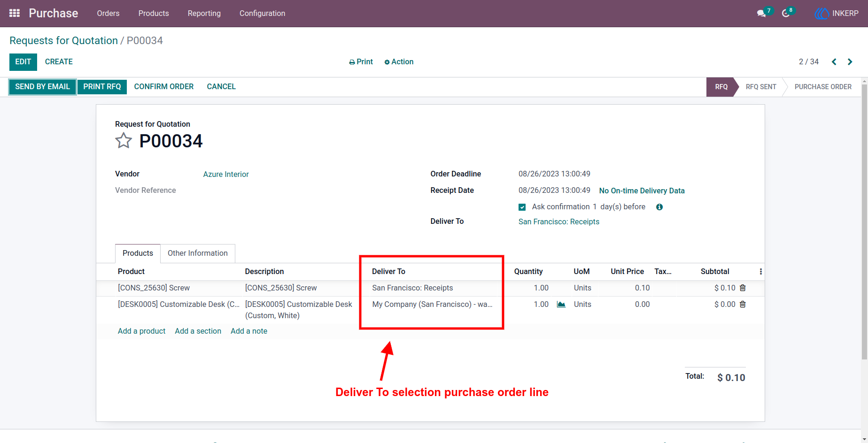Open the Orders menu
This screenshot has height=443, width=868.
[108, 14]
